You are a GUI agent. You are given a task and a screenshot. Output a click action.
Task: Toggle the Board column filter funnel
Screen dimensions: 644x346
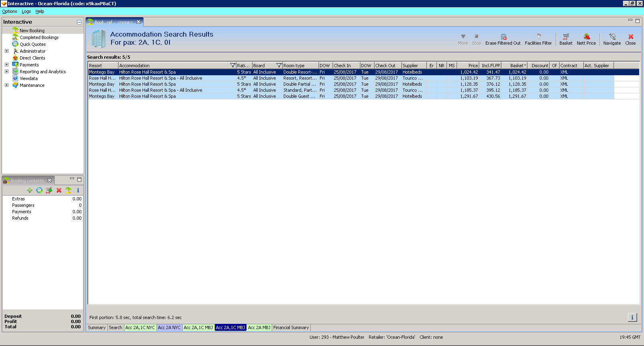tap(279, 66)
